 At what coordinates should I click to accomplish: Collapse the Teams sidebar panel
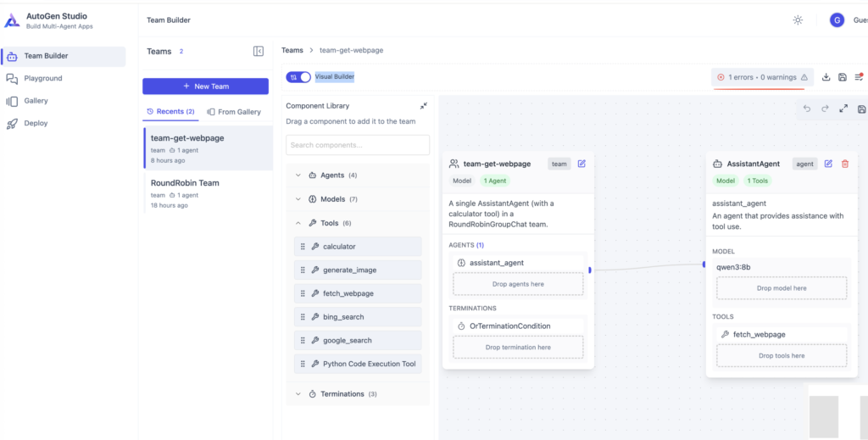[258, 52]
